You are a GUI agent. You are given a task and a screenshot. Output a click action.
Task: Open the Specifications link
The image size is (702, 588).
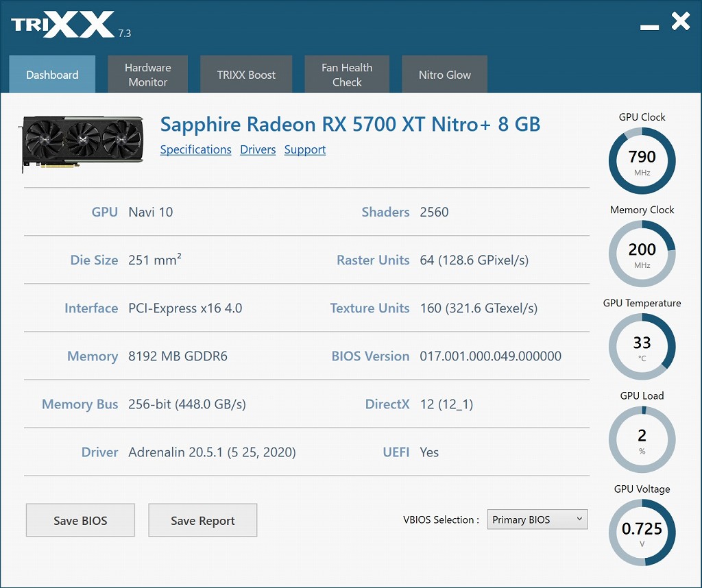pos(195,149)
